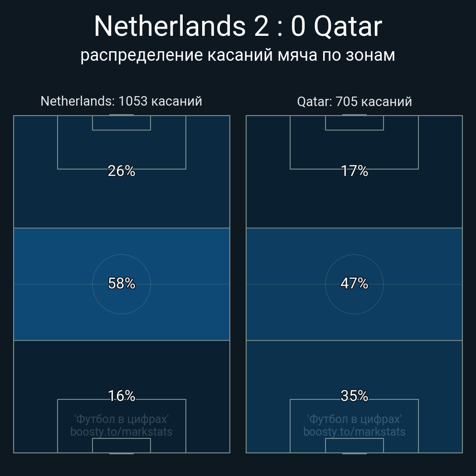476x476 pixels.
Task: Select the bottom six-yard box on Qatar pitch
Action: 354,446
